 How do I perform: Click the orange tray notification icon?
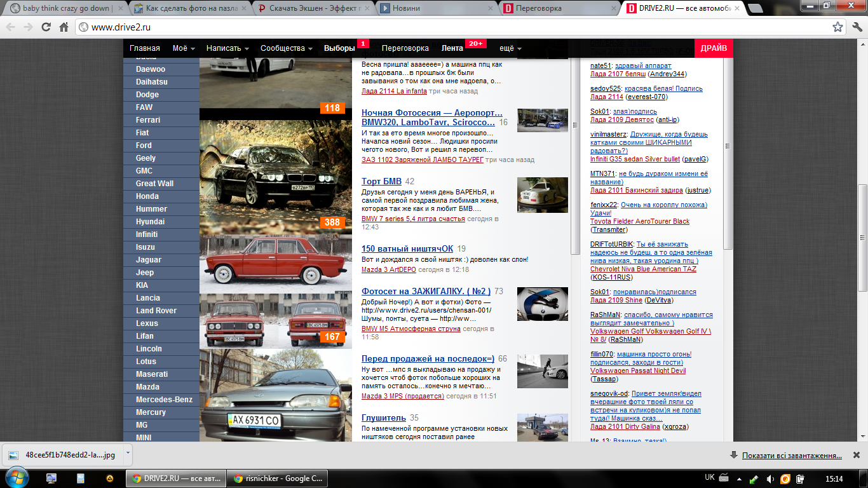tap(785, 478)
